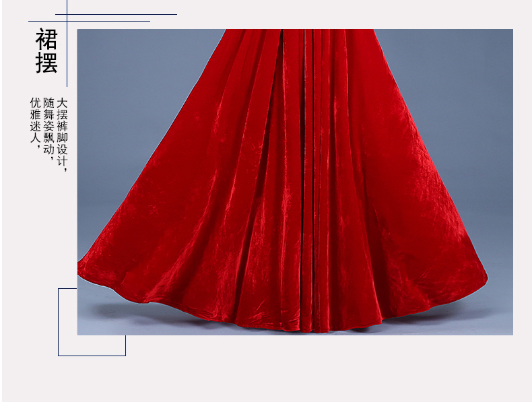Select the 大摆裤脚设计 text column
532x402 pixels.
coord(62,135)
